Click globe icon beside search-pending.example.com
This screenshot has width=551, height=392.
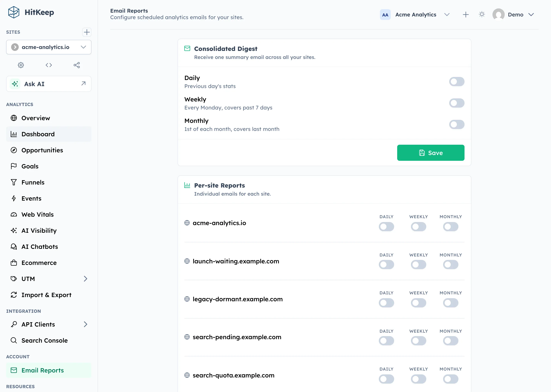187,337
